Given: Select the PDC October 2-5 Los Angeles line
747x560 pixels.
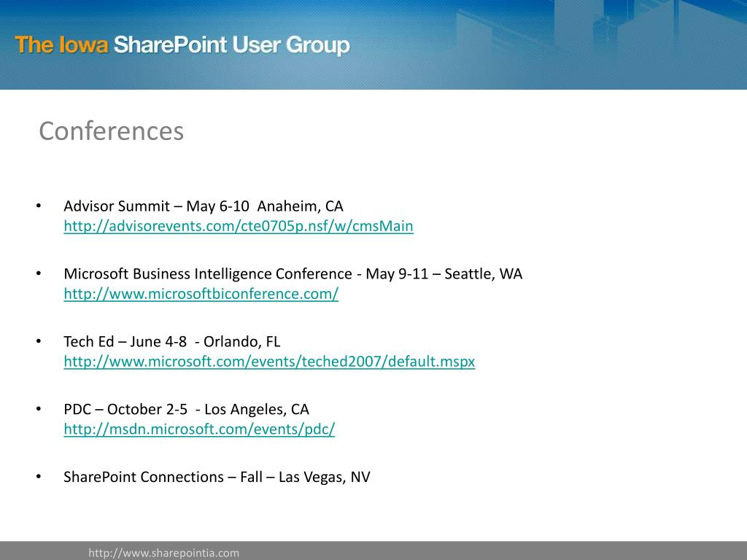Looking at the screenshot, I should pos(186,409).
